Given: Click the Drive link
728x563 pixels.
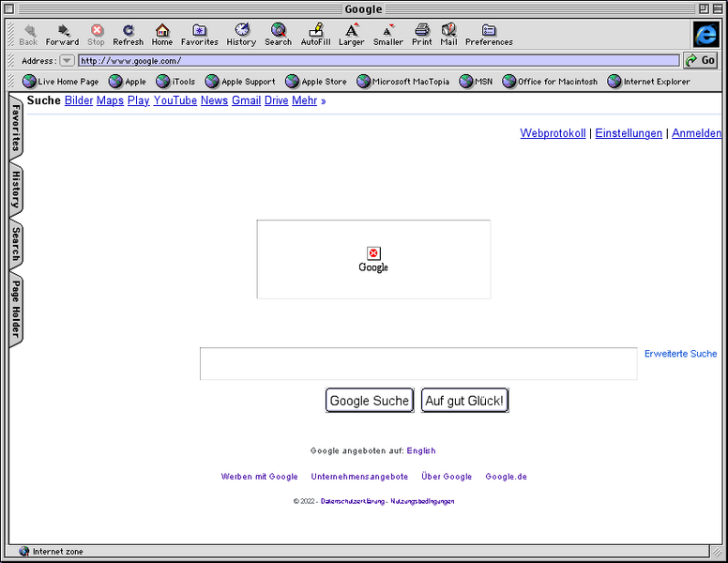Looking at the screenshot, I should coord(276,100).
